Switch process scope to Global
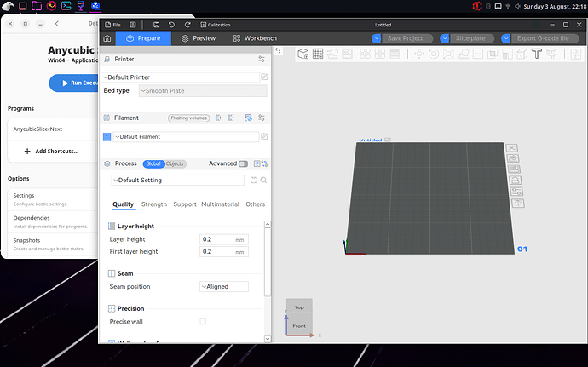The width and height of the screenshot is (588, 367). [153, 163]
